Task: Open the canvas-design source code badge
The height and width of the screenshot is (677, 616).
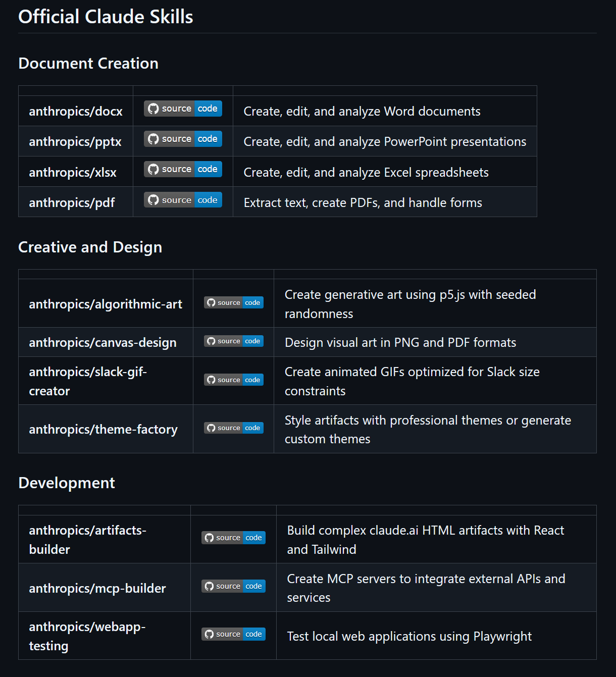Action: tap(233, 341)
